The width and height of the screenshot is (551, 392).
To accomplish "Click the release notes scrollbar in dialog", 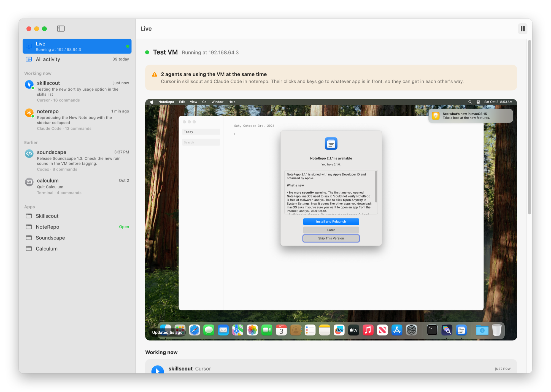I will pyautogui.click(x=376, y=186).
